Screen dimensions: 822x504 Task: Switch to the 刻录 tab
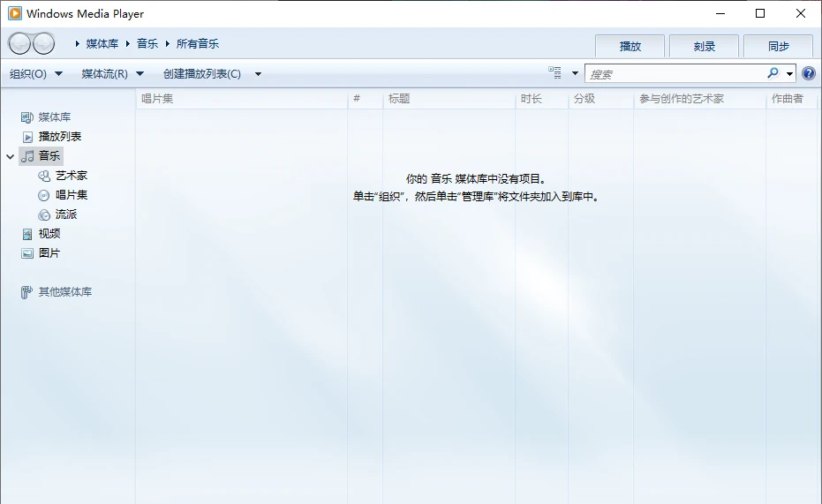point(704,47)
